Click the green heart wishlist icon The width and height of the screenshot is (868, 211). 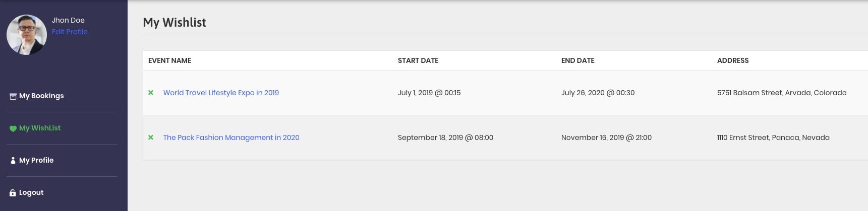click(x=13, y=128)
